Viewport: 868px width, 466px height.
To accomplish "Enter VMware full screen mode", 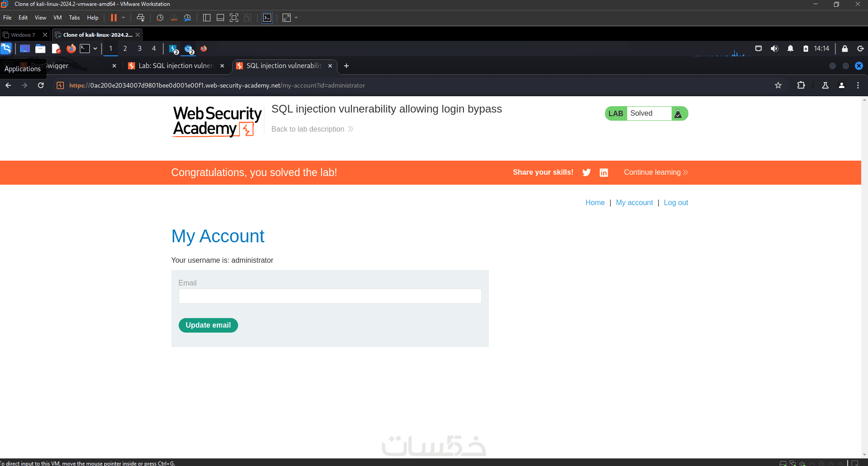I will click(234, 18).
